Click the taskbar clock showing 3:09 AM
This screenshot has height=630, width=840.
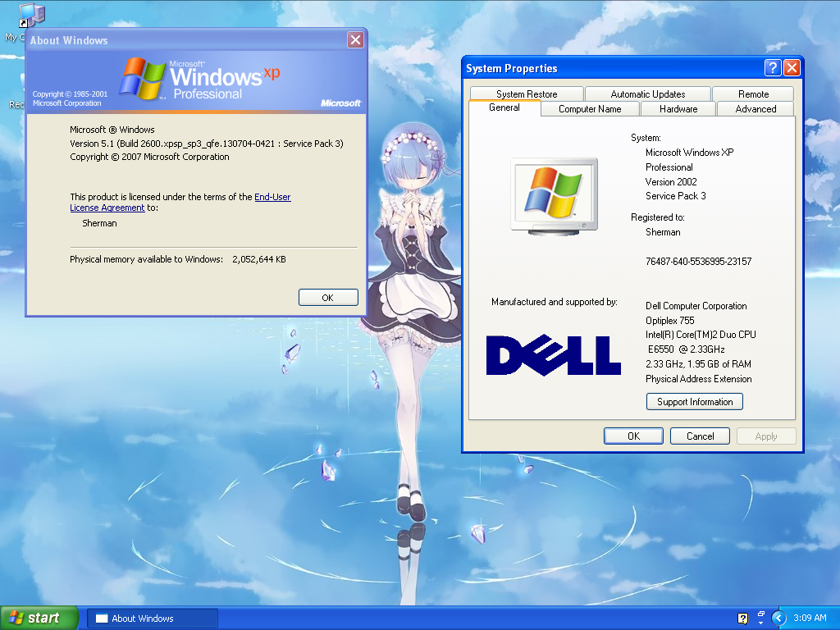tap(810, 618)
